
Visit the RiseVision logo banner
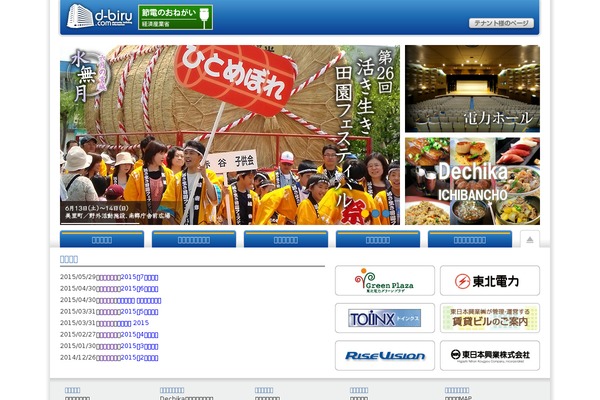385,356
